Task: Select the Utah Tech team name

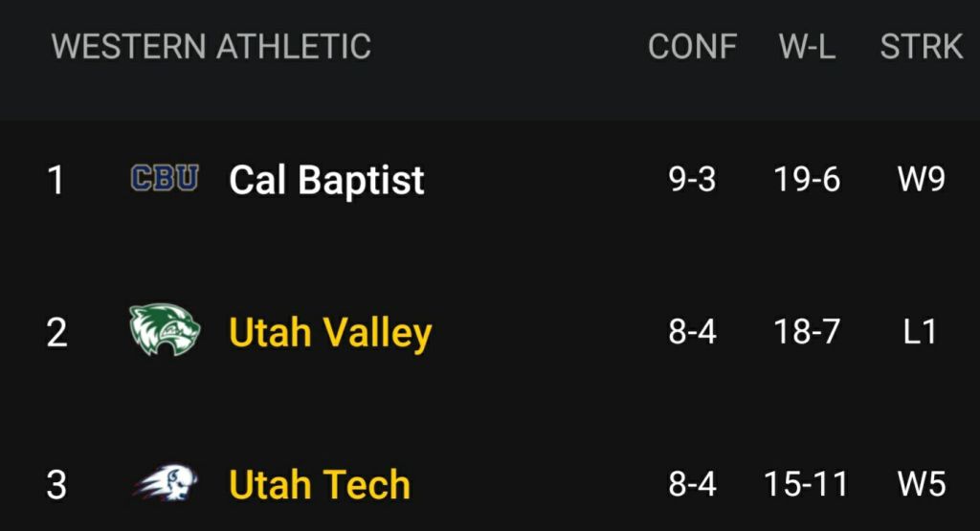Action: click(320, 484)
